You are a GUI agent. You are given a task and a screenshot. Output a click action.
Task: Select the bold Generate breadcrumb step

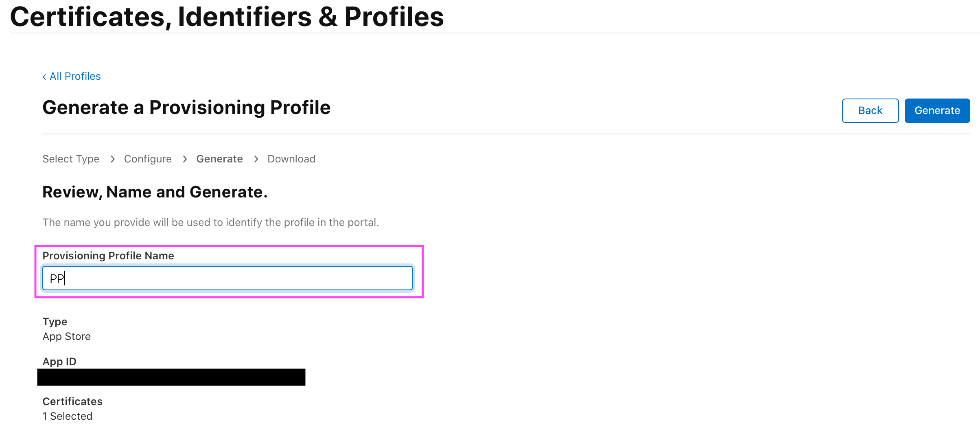pyautogui.click(x=219, y=159)
